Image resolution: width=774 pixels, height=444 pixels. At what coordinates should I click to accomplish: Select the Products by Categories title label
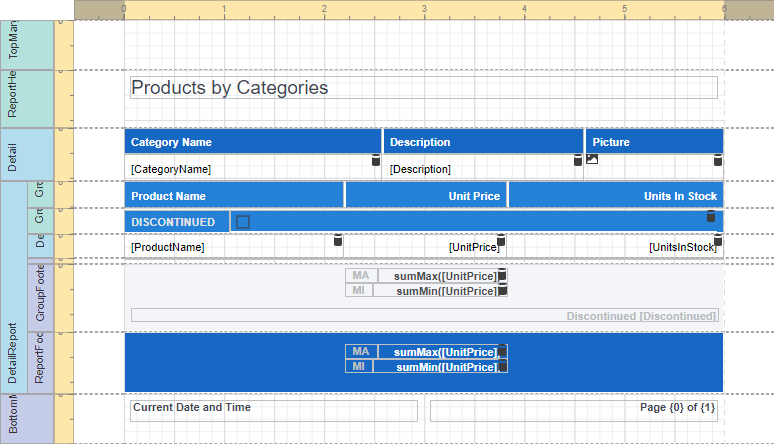423,88
